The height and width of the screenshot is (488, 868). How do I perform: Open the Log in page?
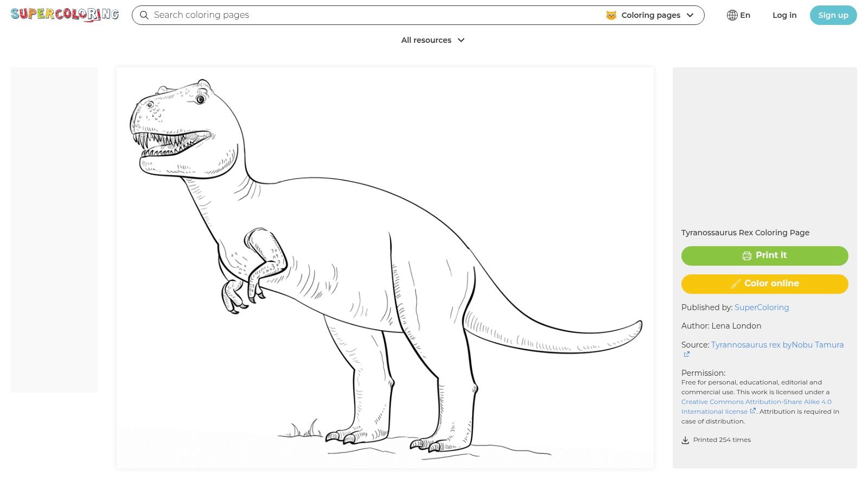click(x=784, y=15)
